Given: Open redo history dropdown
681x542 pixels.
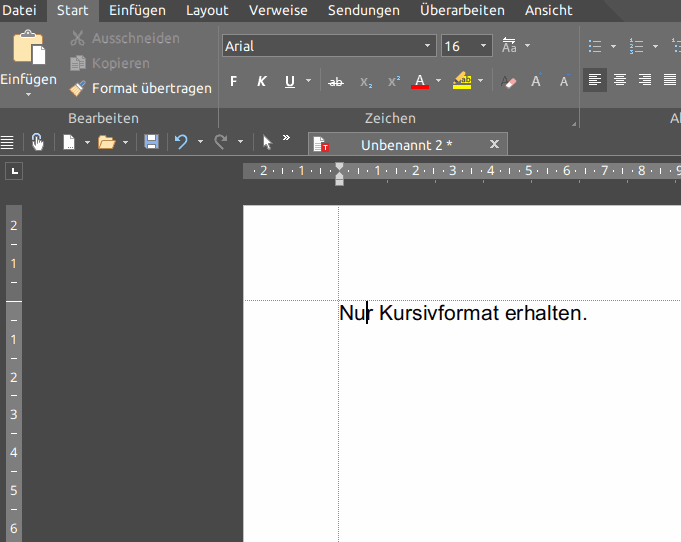Looking at the screenshot, I should (240, 142).
